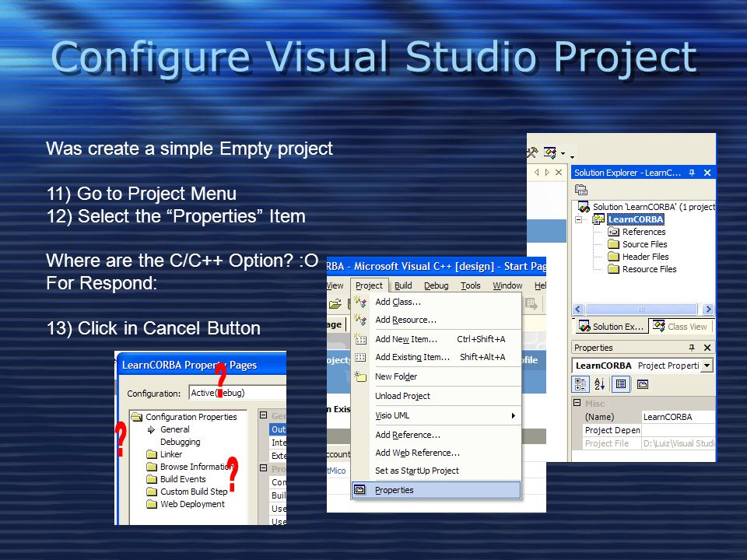Open the Window menu
Image resolution: width=747 pixels, height=560 pixels.
coord(507,285)
